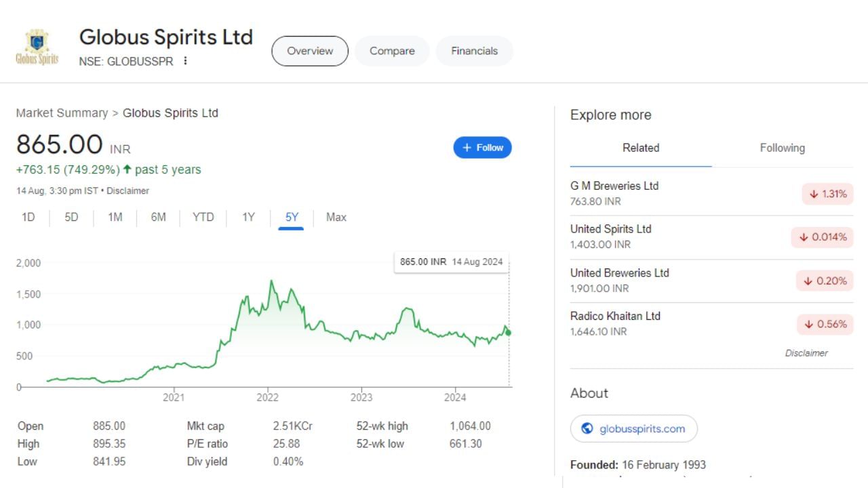Select the 1D chart time range
The width and height of the screenshot is (868, 488).
pyautogui.click(x=28, y=217)
